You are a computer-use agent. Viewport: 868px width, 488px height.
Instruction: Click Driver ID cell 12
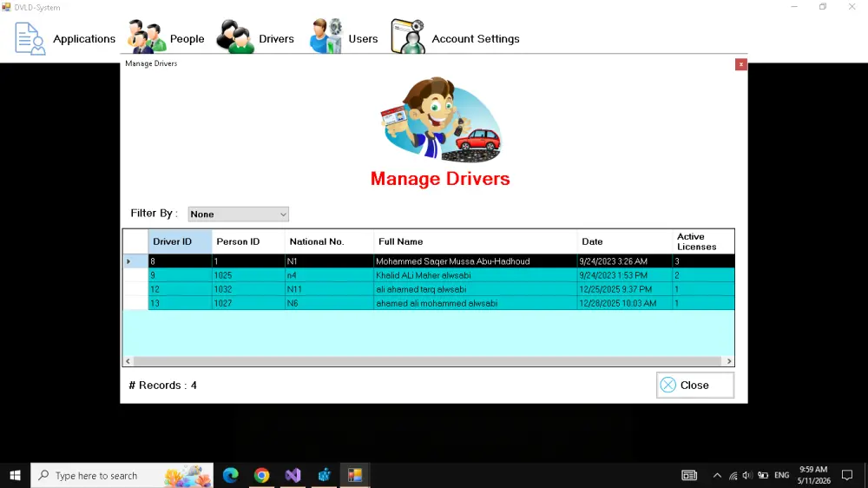pos(180,289)
